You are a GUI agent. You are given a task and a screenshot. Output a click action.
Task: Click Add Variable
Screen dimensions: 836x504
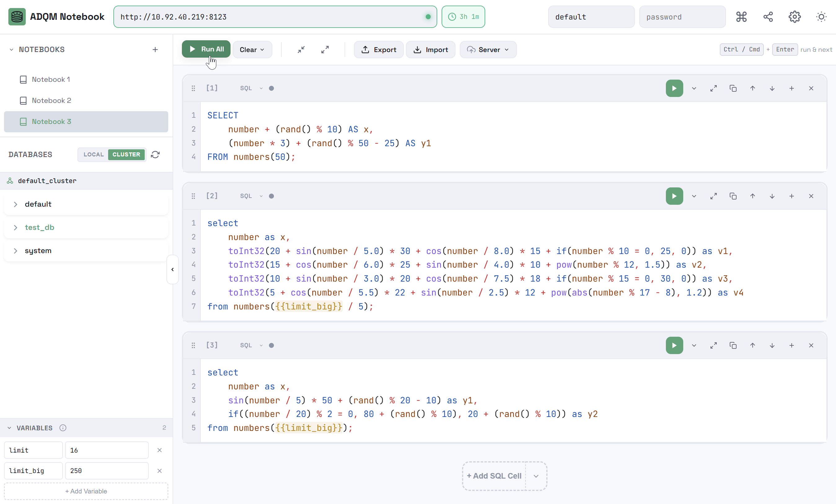point(86,491)
